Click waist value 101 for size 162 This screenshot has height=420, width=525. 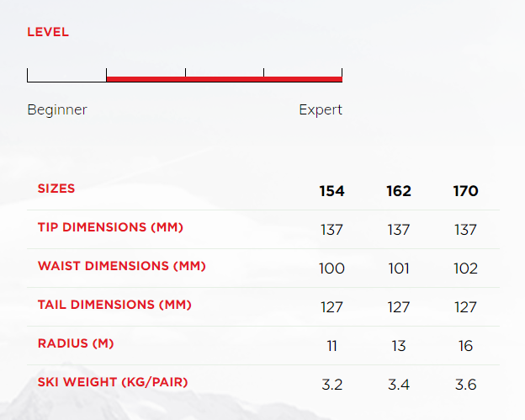point(399,268)
